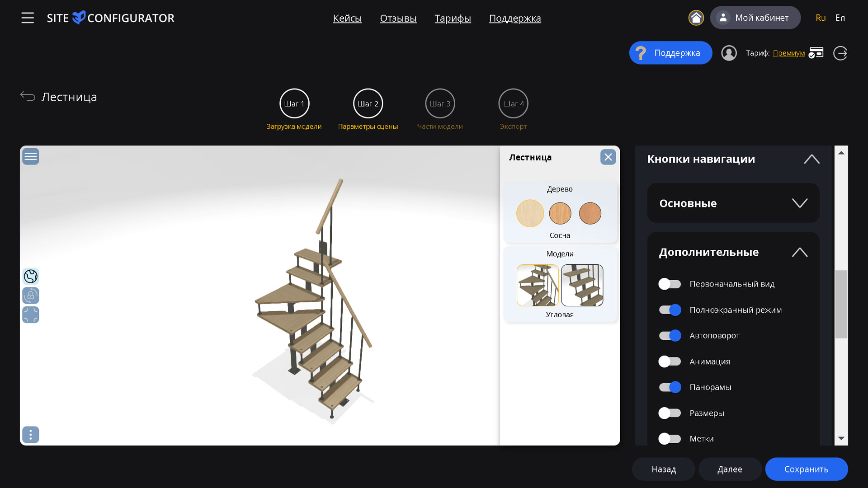The height and width of the screenshot is (488, 868).
Task: Select the darkest wood color swatch
Action: tap(590, 213)
